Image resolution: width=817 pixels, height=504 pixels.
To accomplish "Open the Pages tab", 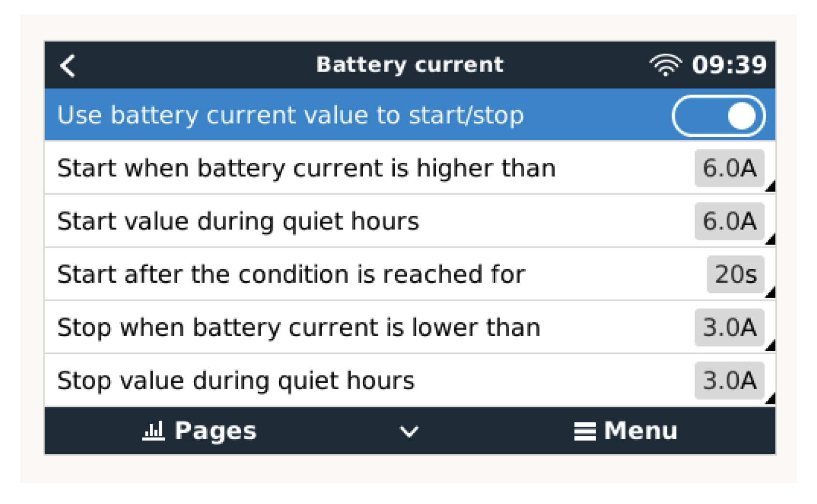I will pyautogui.click(x=215, y=431).
